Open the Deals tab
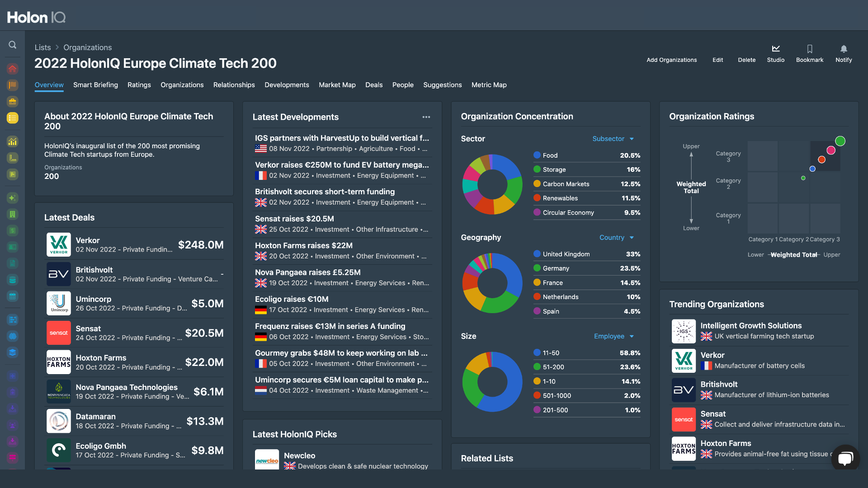Image resolution: width=868 pixels, height=488 pixels. pos(374,85)
